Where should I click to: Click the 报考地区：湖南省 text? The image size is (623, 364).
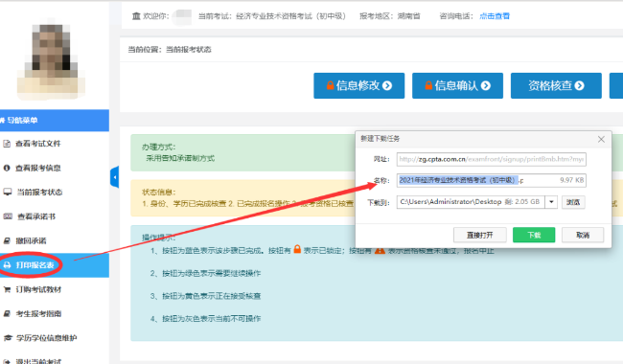tap(390, 16)
